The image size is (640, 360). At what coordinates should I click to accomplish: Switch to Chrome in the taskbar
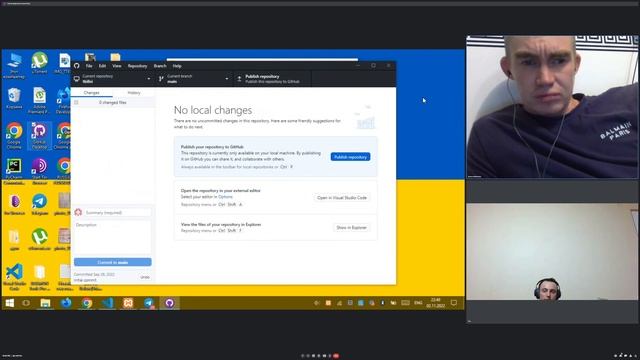(87, 303)
